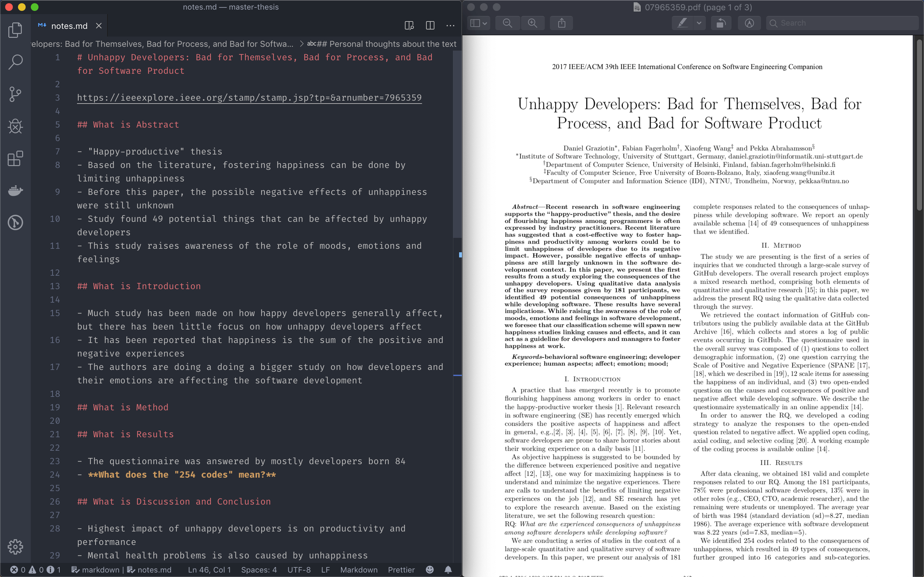Viewport: 924px width, 577px height.
Task: Toggle split editor layout
Action: (x=430, y=26)
